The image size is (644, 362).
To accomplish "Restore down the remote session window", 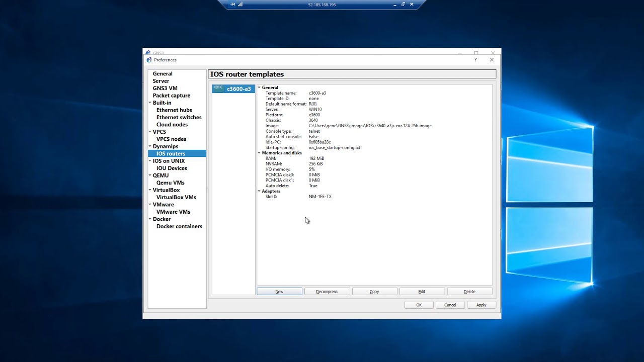I will [x=403, y=5].
